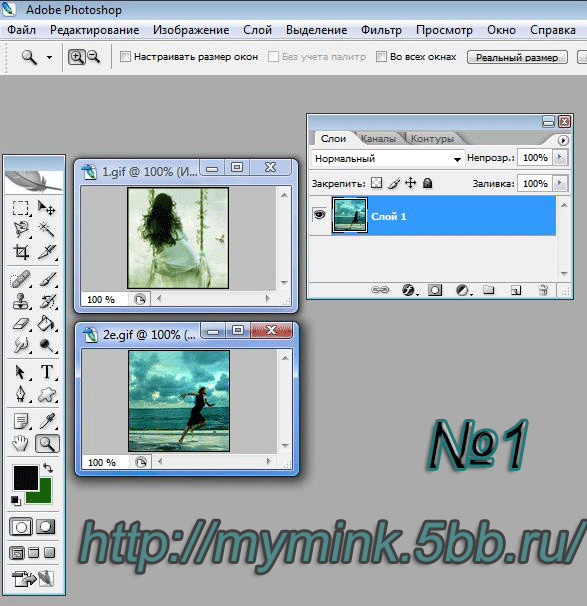Click the 'Реальный размер' button

(517, 57)
